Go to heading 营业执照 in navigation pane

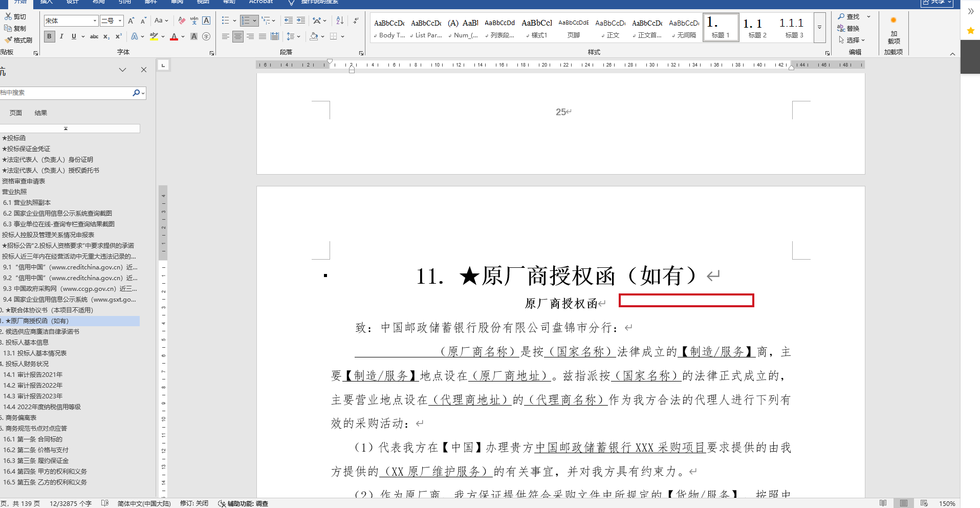[14, 192]
